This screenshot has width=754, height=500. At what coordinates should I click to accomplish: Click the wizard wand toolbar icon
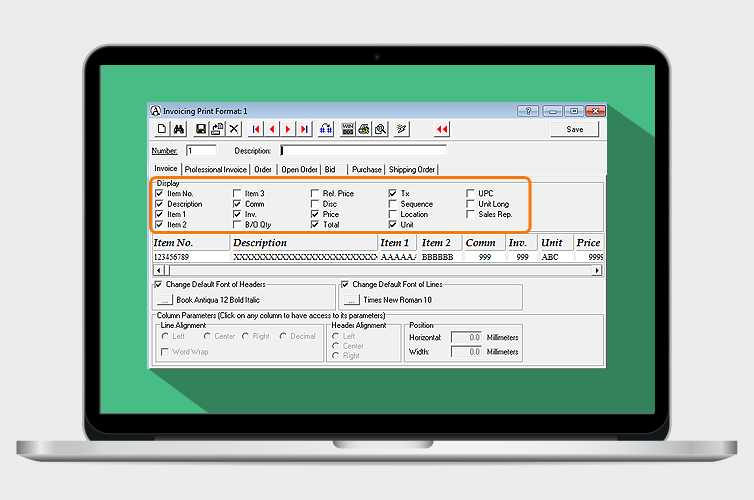(402, 129)
